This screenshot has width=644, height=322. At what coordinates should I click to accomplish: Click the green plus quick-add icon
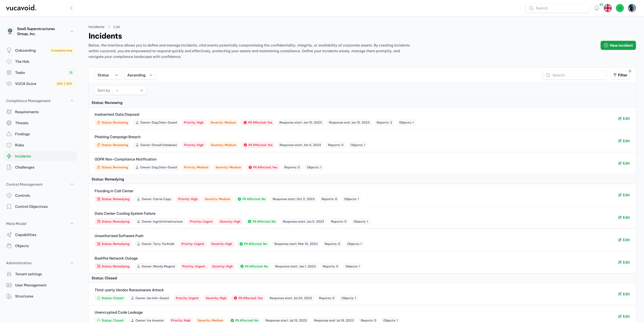[620, 8]
